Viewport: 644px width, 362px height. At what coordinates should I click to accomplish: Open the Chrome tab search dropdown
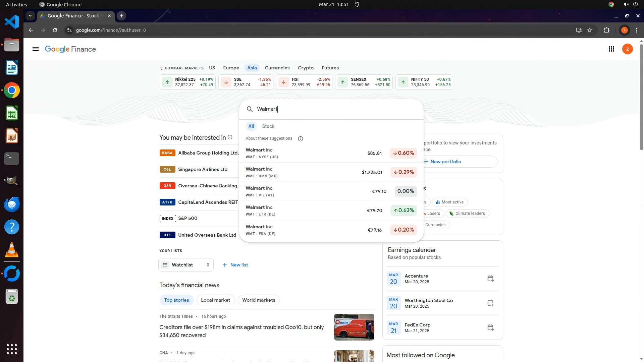click(30, 16)
